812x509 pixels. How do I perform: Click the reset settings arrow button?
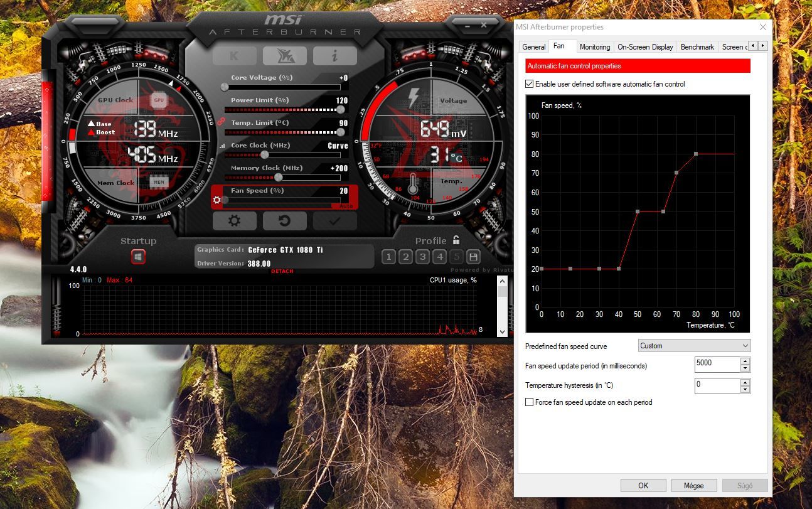(284, 221)
